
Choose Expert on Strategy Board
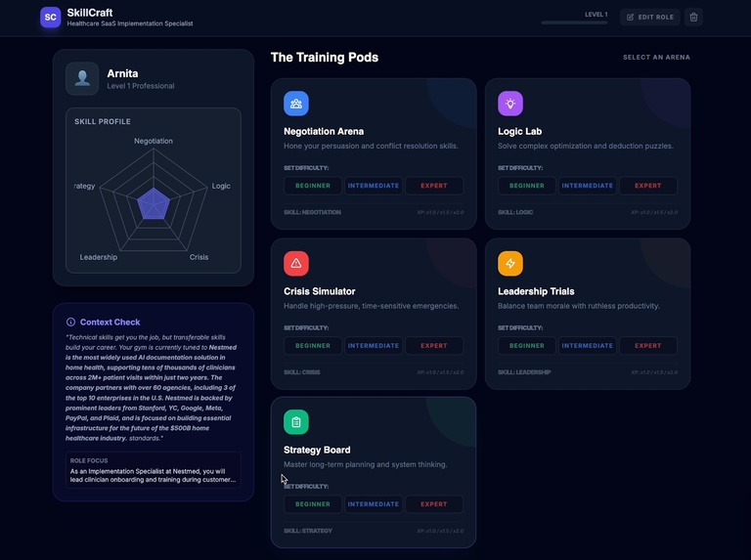[434, 504]
